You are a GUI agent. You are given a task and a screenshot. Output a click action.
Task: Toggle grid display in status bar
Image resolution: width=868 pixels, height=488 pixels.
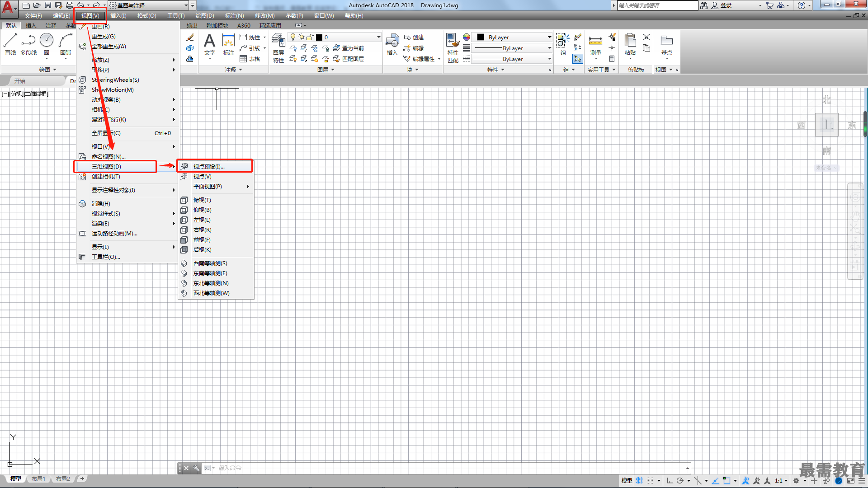639,481
